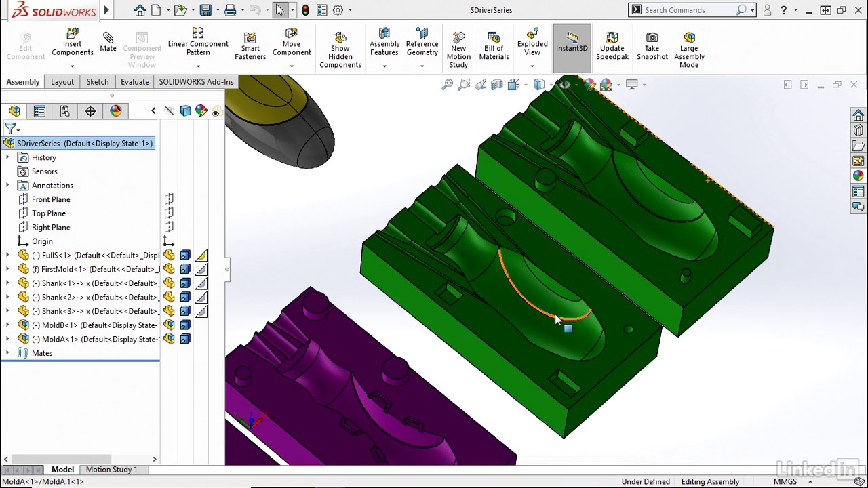Click Appearances column header in display pane

(201, 111)
